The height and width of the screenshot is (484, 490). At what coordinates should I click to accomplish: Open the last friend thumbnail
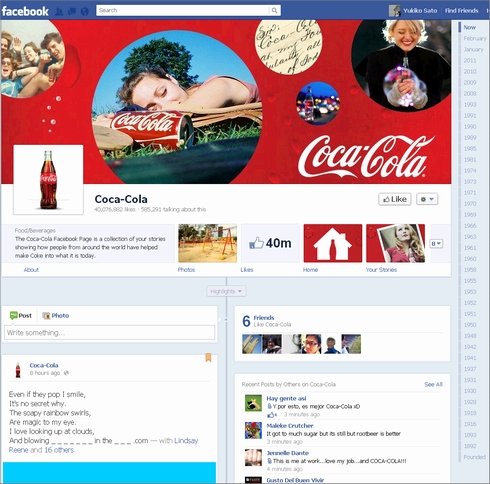click(351, 344)
